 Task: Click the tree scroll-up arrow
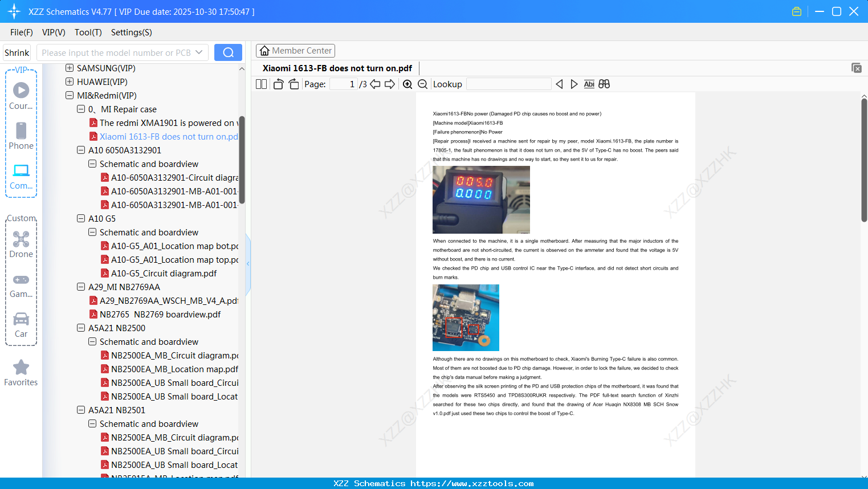click(x=242, y=68)
